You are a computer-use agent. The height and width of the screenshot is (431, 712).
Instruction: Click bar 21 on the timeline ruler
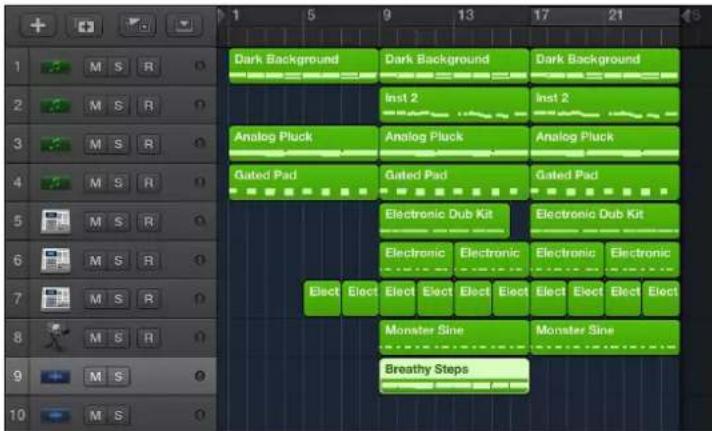point(616,15)
